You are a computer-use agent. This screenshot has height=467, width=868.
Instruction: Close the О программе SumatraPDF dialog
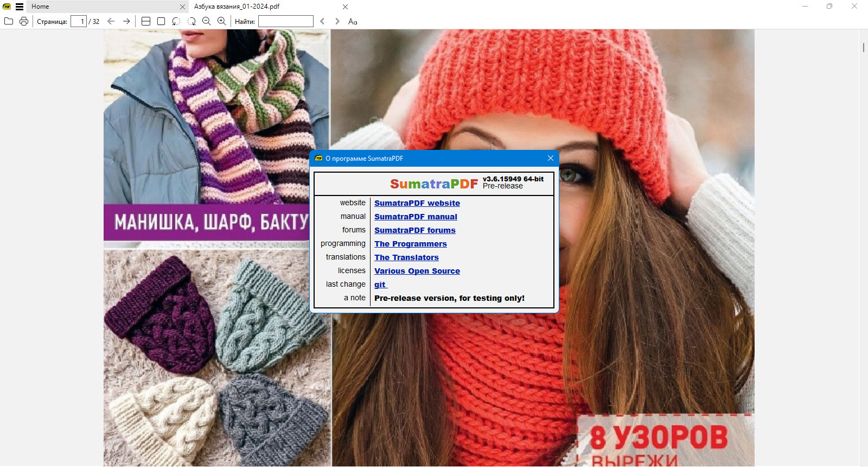[x=551, y=158]
